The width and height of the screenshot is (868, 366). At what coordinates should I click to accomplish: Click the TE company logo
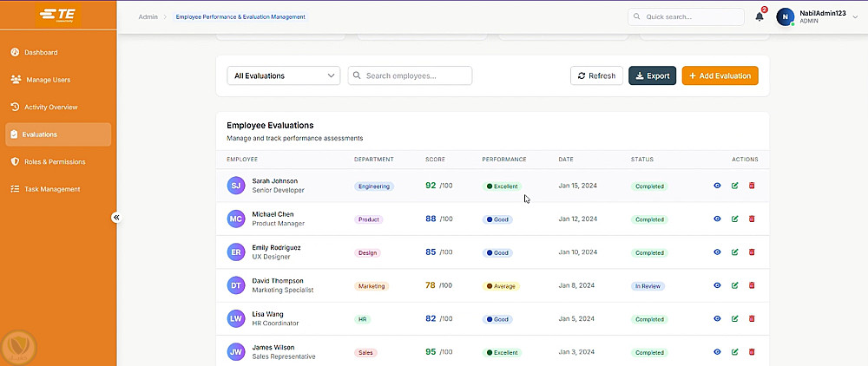tap(58, 16)
